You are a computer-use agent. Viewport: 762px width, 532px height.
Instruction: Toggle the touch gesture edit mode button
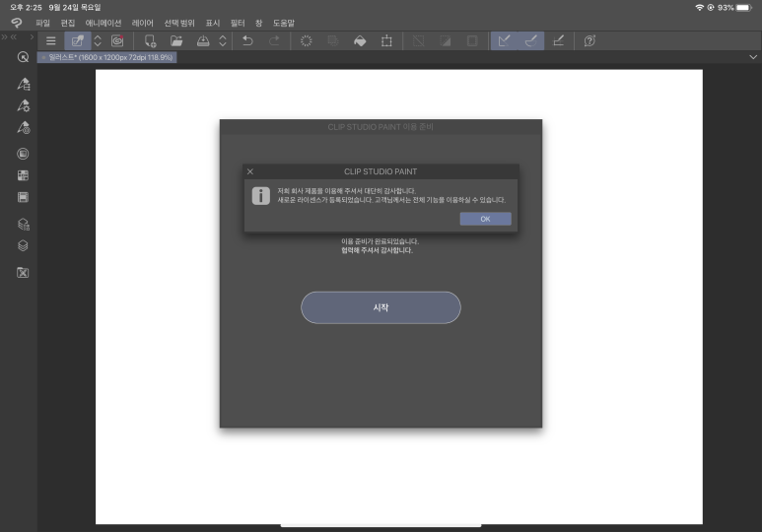[x=78, y=40]
